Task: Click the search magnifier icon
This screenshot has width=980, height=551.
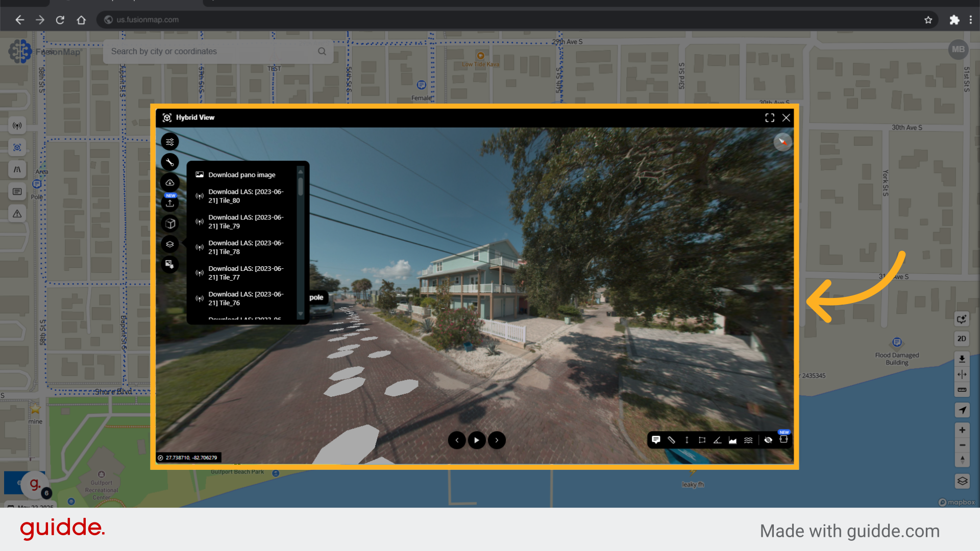Action: pyautogui.click(x=322, y=52)
